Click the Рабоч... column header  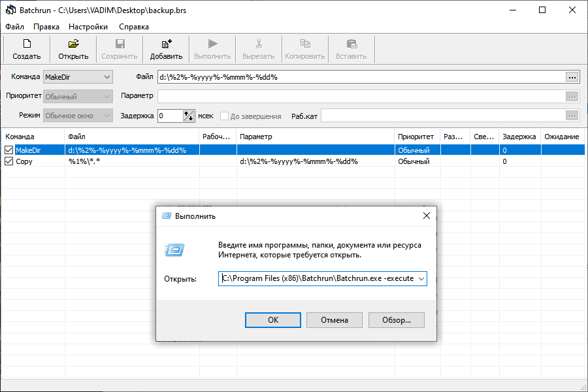(x=218, y=137)
